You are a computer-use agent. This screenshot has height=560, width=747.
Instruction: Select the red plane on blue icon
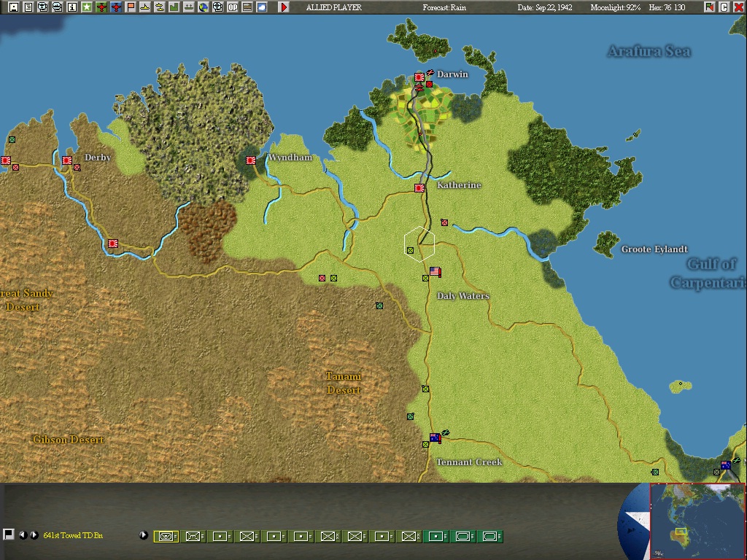(x=116, y=7)
